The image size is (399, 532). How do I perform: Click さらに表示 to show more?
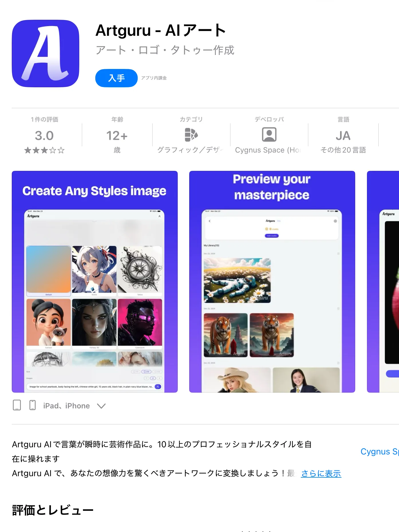click(x=321, y=473)
